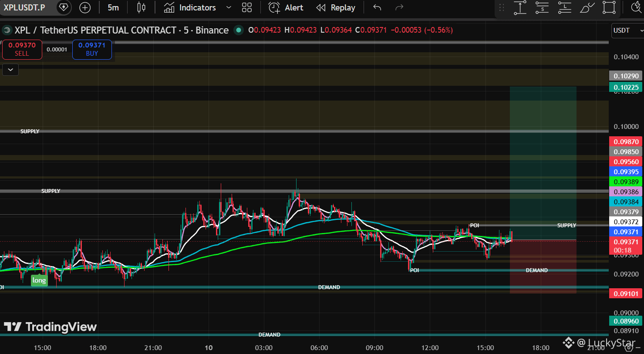Open the candlestick chart style menu
Screen dimensions: 644x354
coord(141,7)
